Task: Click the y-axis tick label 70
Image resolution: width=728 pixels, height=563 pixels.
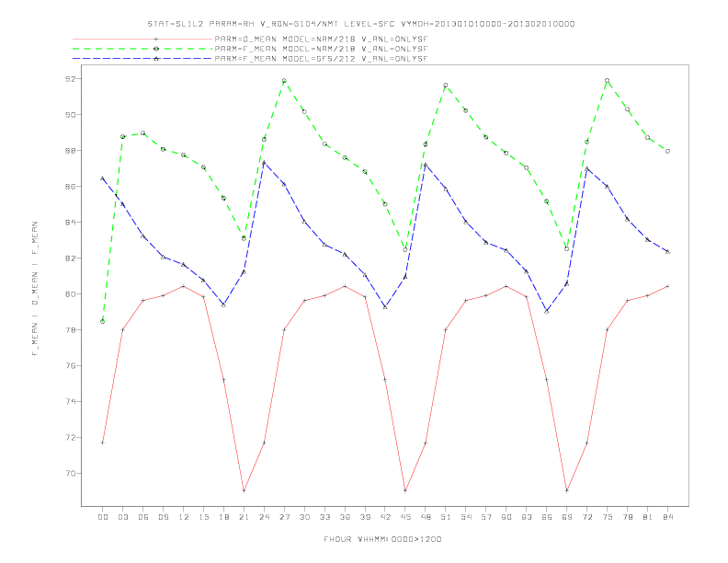Action: (x=70, y=474)
